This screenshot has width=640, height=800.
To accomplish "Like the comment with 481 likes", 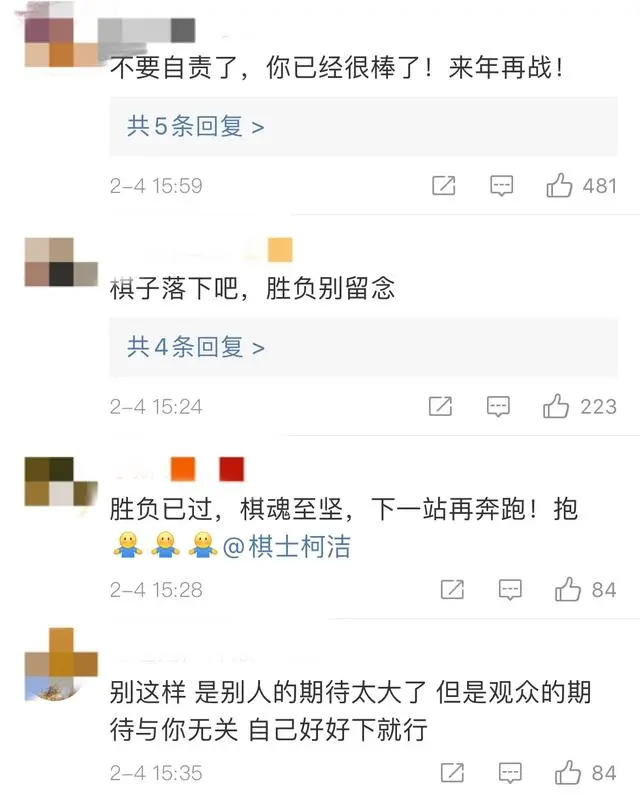I will pos(559,185).
